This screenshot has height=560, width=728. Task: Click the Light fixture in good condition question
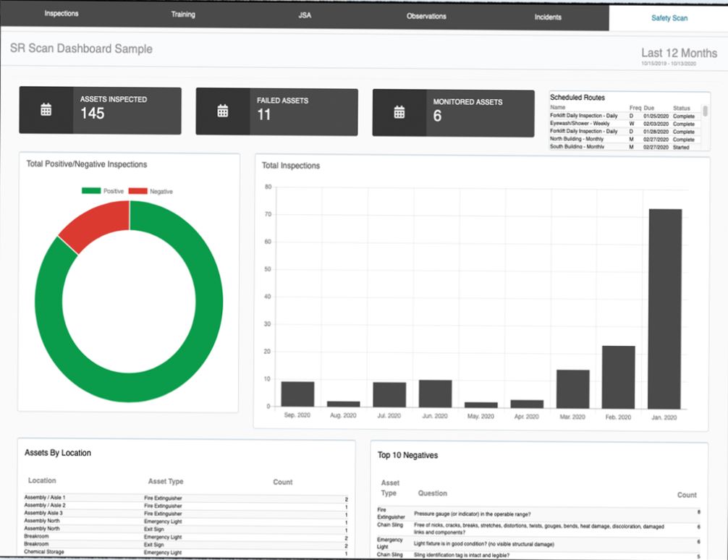484,544
